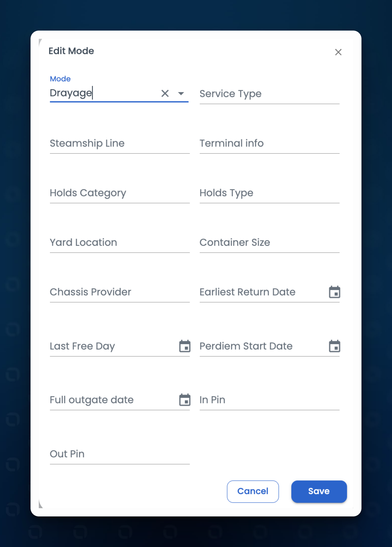This screenshot has height=547, width=392.
Task: Open calendar for Earliest Return Date
Action: click(x=334, y=292)
